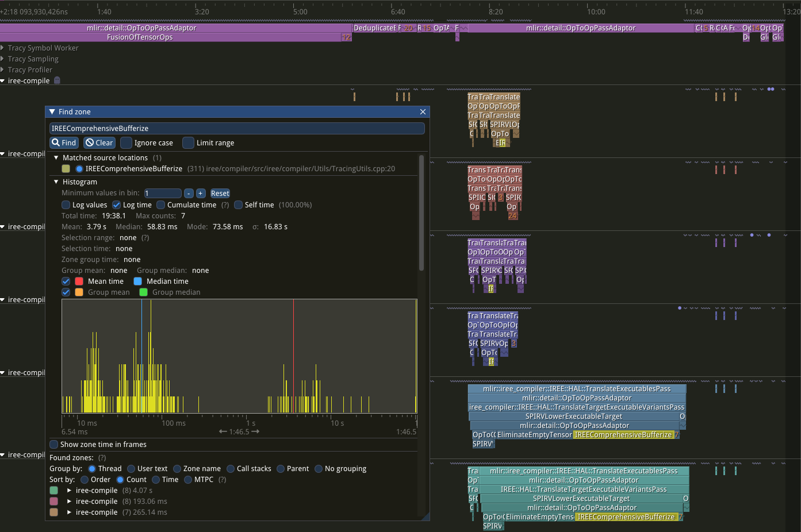Screen dimensions: 801x532
Task: Expand iree-compile group with 193.06 ms
Action: (x=70, y=501)
